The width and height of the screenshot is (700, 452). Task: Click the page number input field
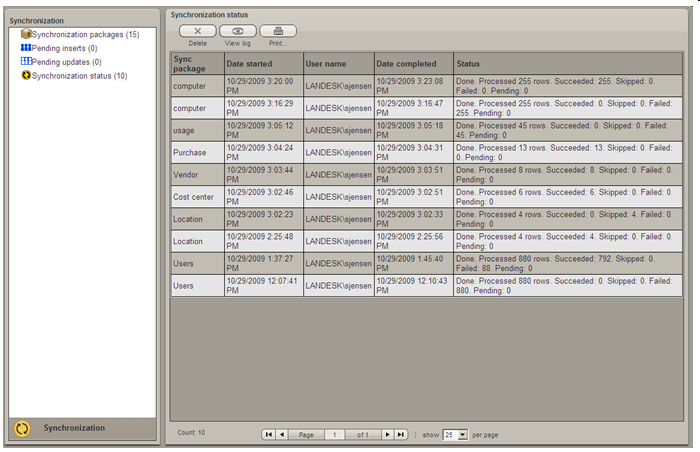334,435
